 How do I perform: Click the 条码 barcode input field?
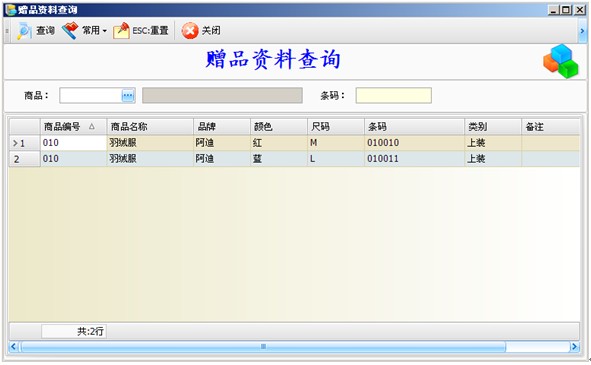[393, 95]
